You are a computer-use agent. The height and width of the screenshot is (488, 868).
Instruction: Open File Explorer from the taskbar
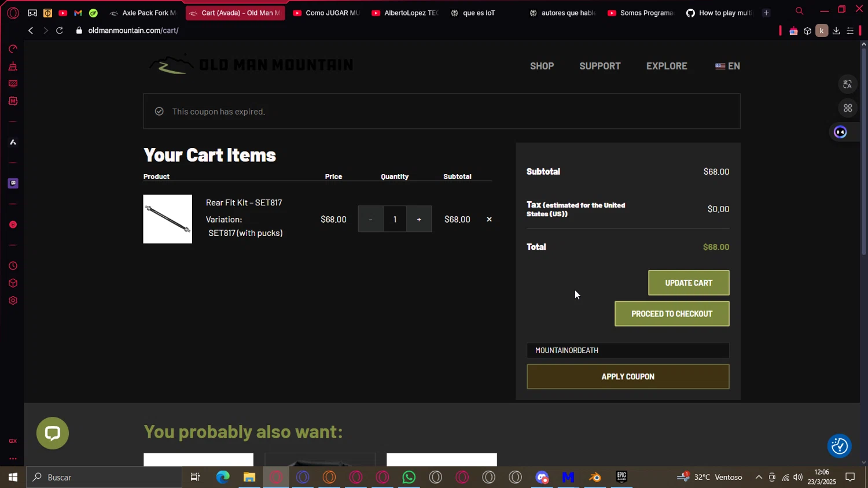pyautogui.click(x=249, y=477)
